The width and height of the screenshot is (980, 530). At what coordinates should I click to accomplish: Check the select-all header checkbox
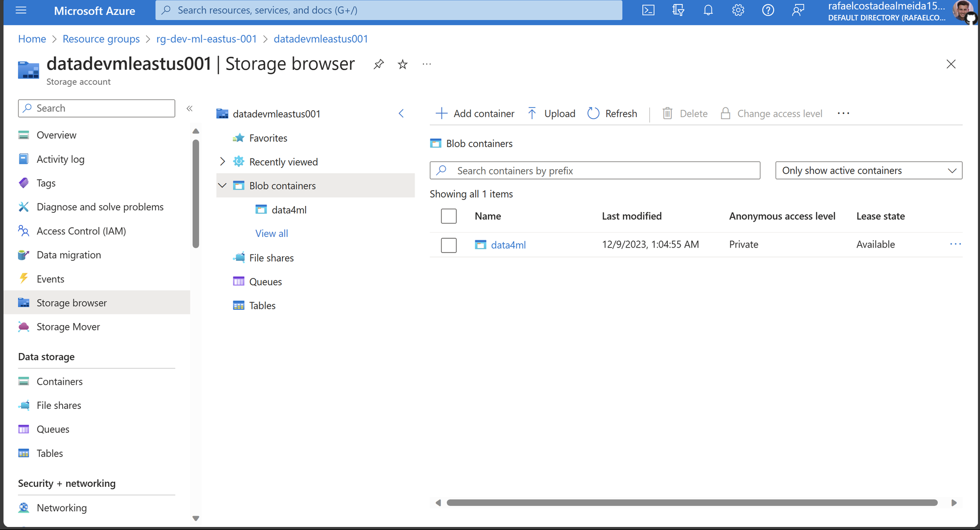tap(448, 216)
